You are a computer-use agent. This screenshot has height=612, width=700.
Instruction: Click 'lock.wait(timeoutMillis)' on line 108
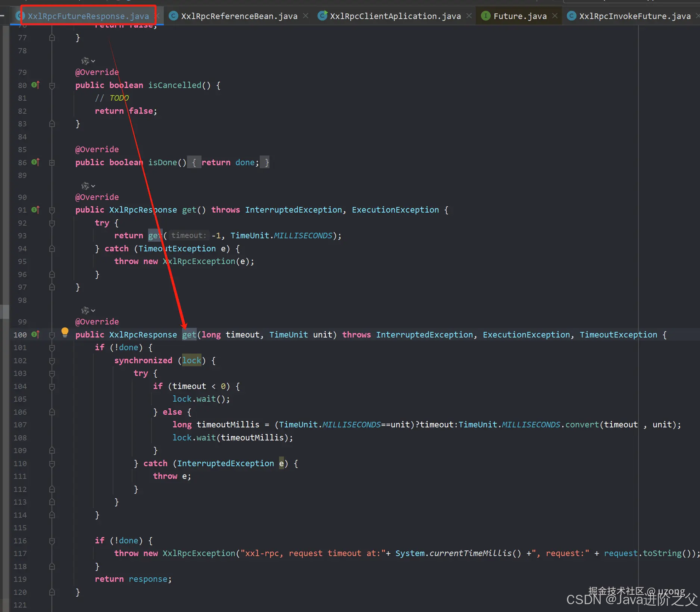point(230,437)
